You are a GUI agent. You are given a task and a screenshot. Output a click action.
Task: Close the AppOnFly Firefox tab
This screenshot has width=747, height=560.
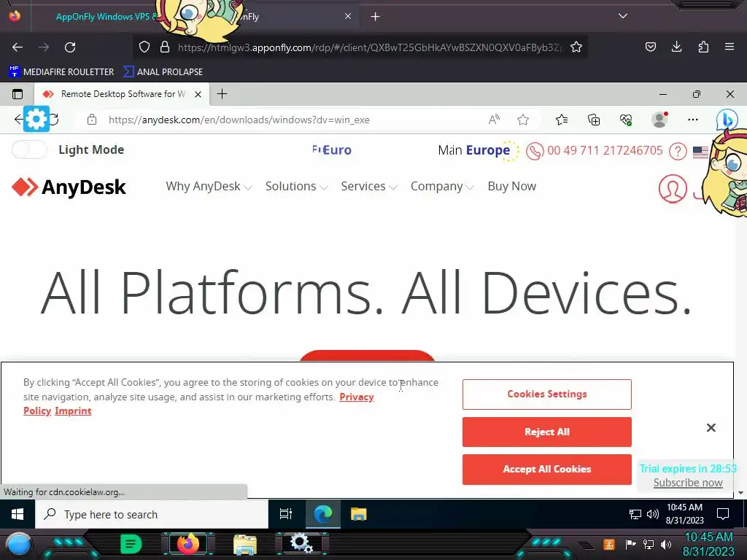[x=348, y=16]
